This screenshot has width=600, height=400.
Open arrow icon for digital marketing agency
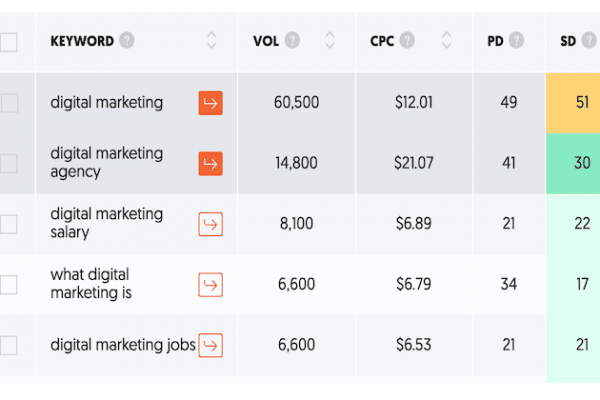pyautogui.click(x=210, y=163)
